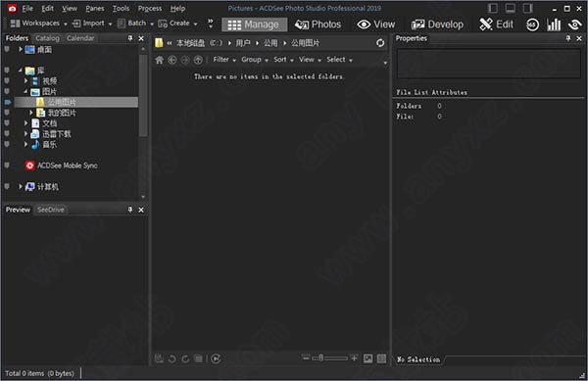Open the Sort dropdown
588x381 pixels.
coord(283,60)
